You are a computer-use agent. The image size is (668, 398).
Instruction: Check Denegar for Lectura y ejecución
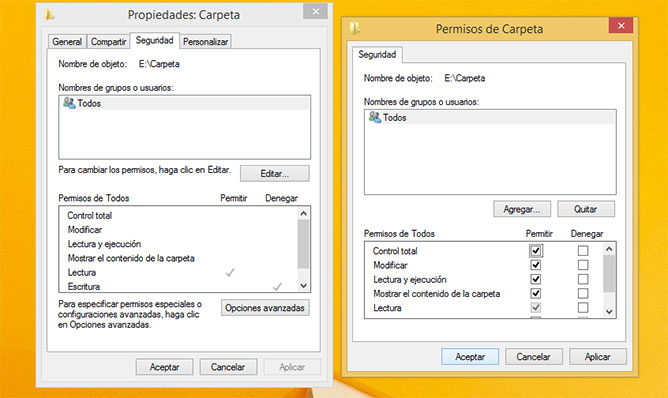click(583, 279)
